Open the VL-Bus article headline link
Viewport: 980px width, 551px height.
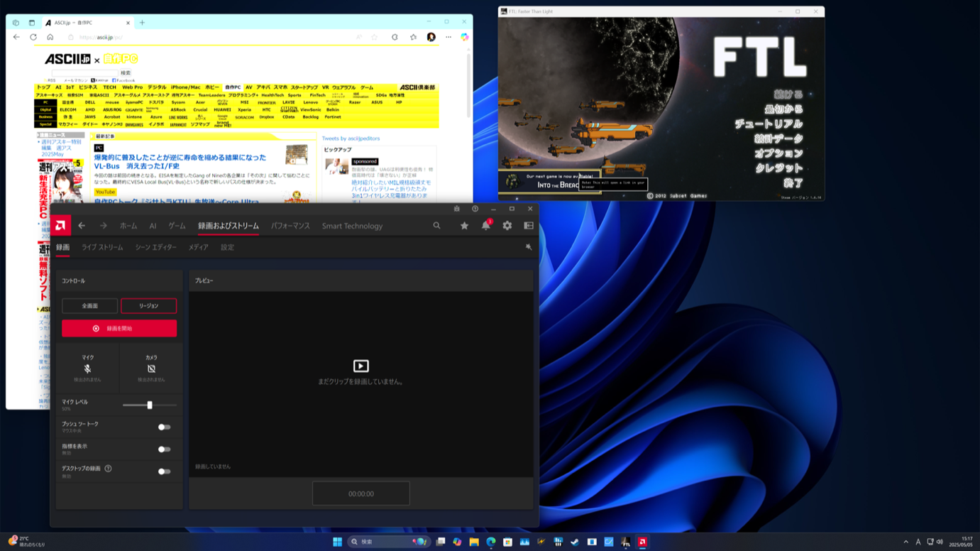pyautogui.click(x=180, y=161)
